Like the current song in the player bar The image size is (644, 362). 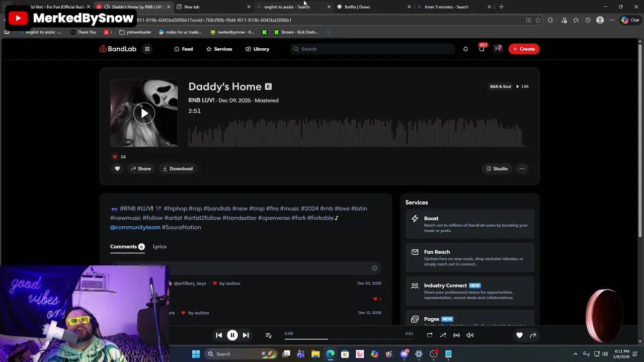pos(519,335)
